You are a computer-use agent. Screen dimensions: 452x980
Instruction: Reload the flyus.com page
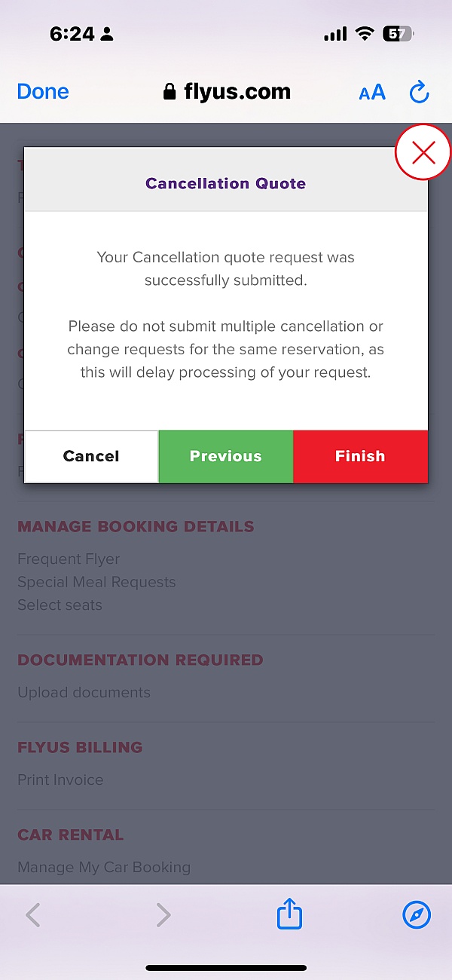click(x=419, y=93)
